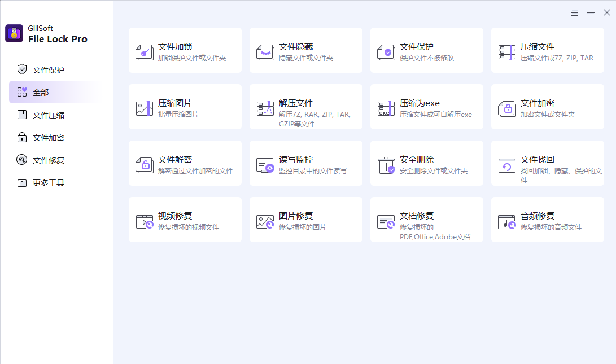Go to 文件修复 sidebar section
Screen dimensions: 616x364
pos(49,160)
